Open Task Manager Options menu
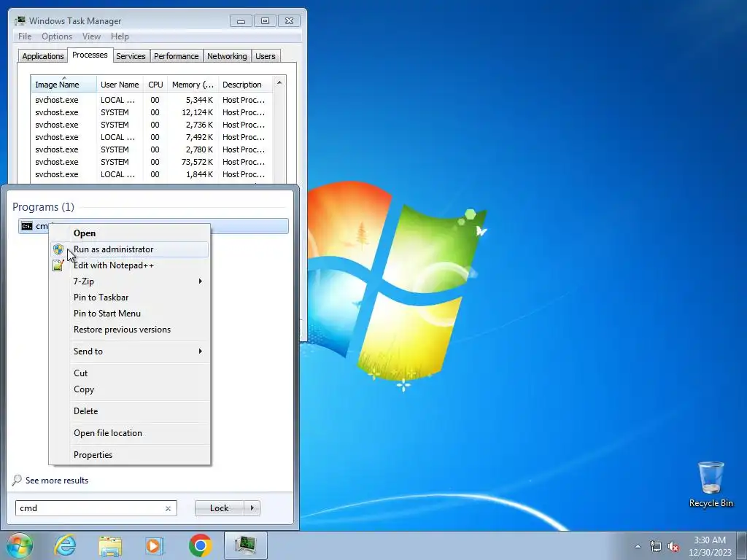 [x=57, y=36]
